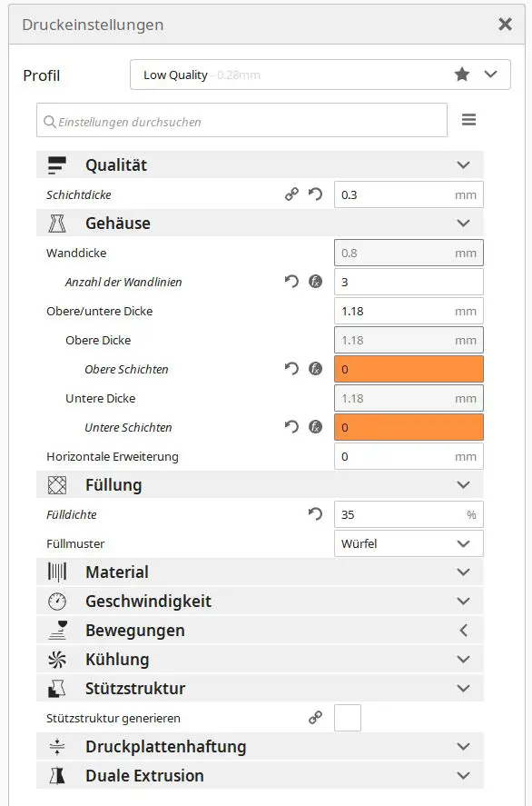Expand the Bewegungen section
The image size is (532, 806).
[x=260, y=631]
